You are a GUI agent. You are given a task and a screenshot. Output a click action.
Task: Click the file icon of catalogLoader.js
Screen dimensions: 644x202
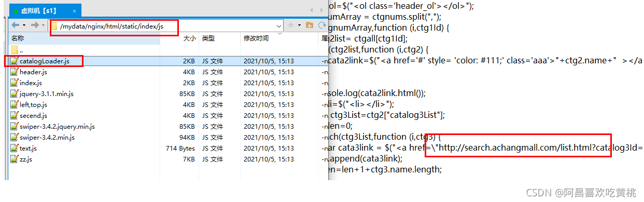coord(14,61)
